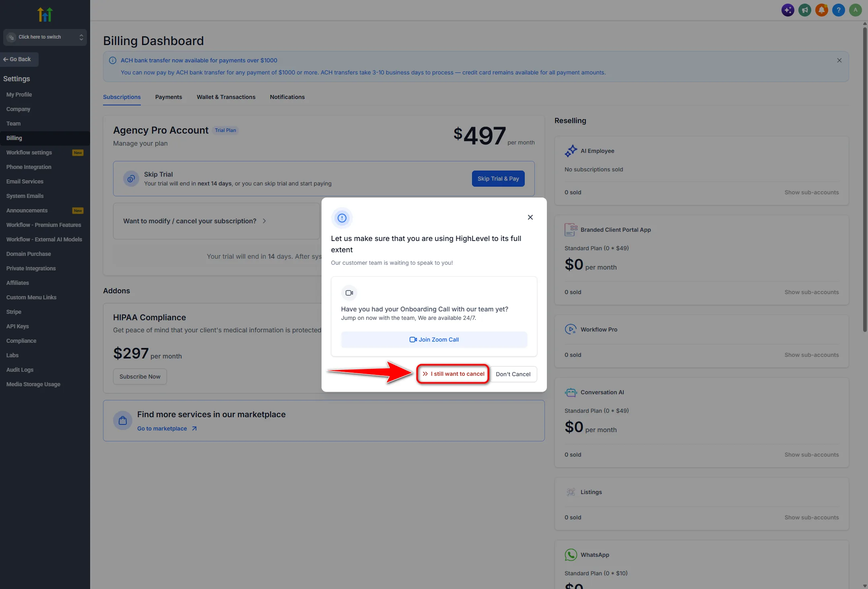Click the Skip Trial coin icon
This screenshot has width=868, height=589.
(131, 179)
